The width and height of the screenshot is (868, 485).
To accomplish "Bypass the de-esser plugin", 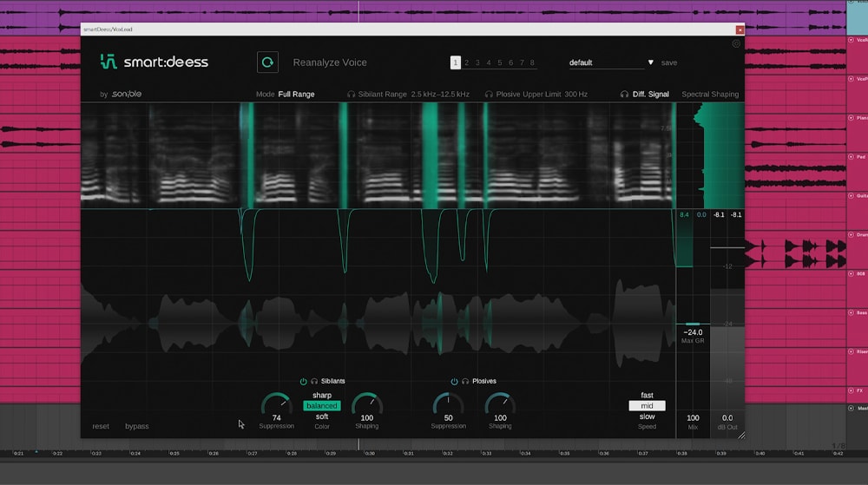I will click(x=137, y=426).
